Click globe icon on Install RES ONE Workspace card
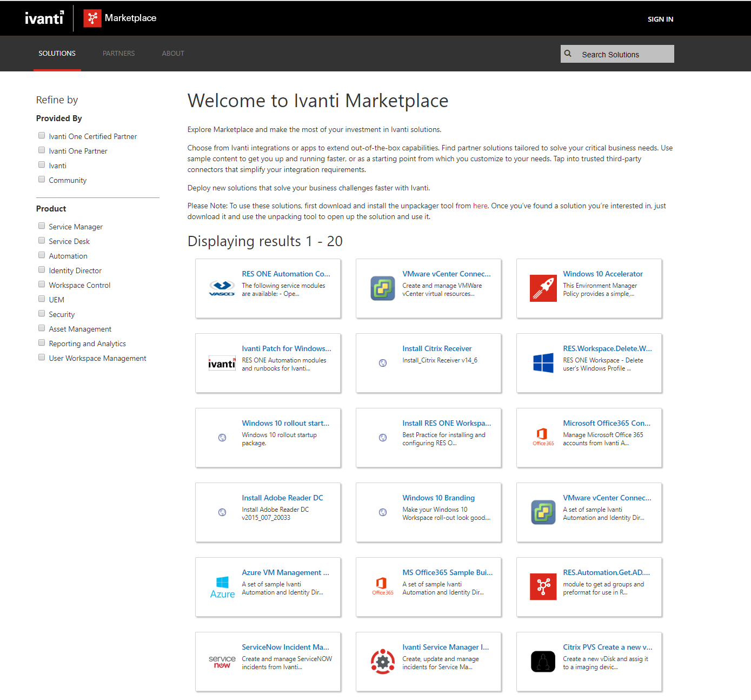 point(382,438)
